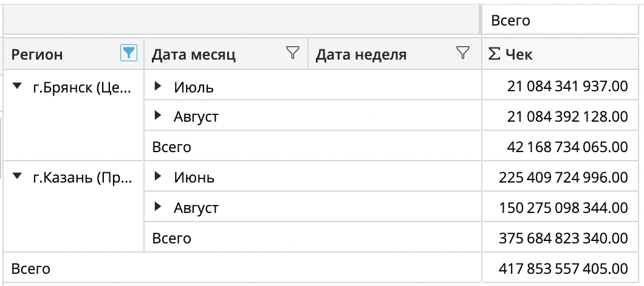Expand Июнь under г.Казань
Screen dimensions: 644x286
tap(159, 177)
